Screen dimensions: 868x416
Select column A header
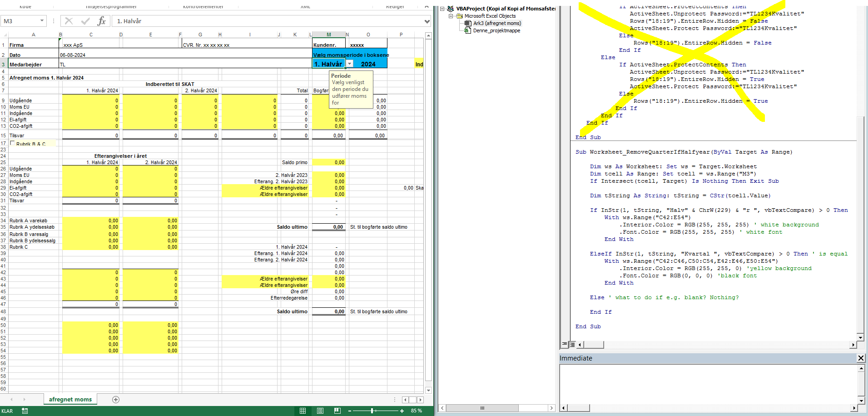point(33,35)
